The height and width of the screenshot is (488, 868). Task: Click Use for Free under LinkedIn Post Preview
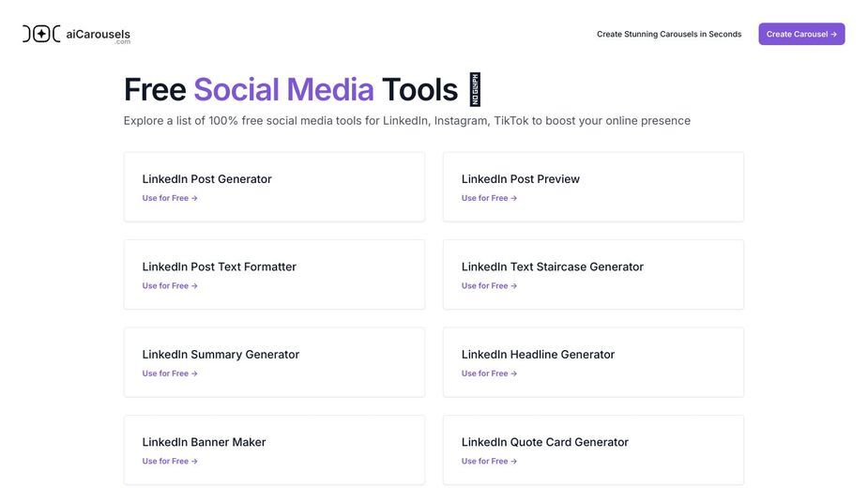click(489, 198)
